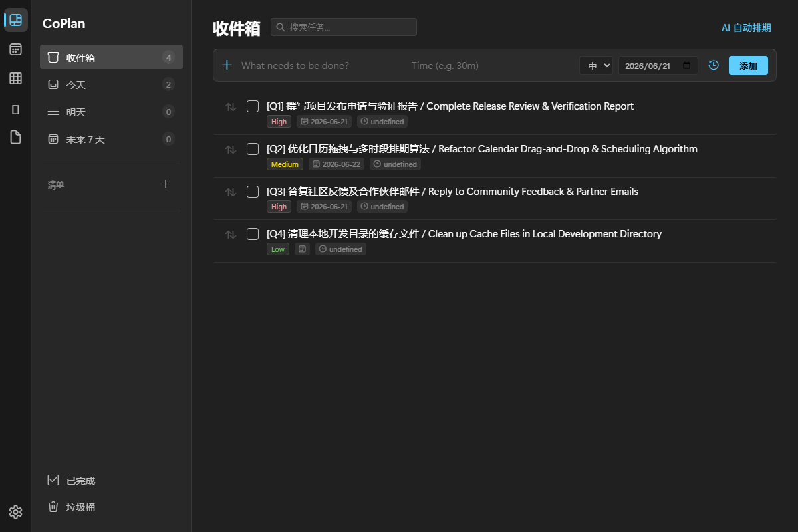Viewport: 798px width, 532px height.
Task: Open Q1 Complete Release Review task title
Action: (x=450, y=106)
